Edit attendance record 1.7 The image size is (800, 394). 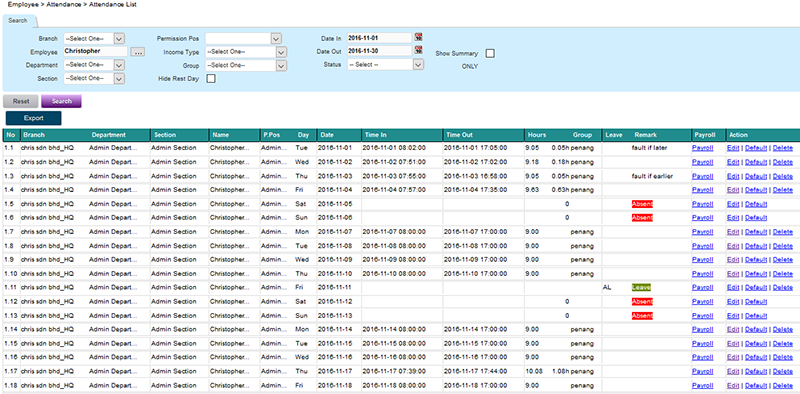click(733, 232)
